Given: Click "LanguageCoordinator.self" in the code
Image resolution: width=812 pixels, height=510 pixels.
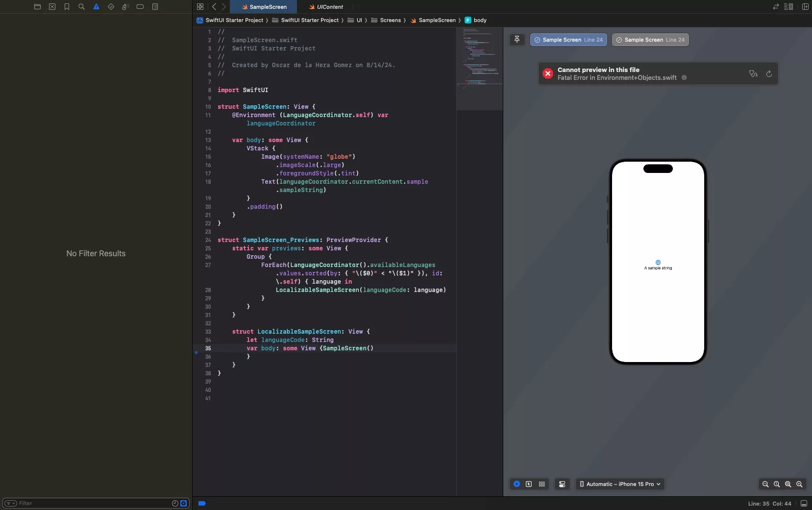Looking at the screenshot, I should point(326,115).
